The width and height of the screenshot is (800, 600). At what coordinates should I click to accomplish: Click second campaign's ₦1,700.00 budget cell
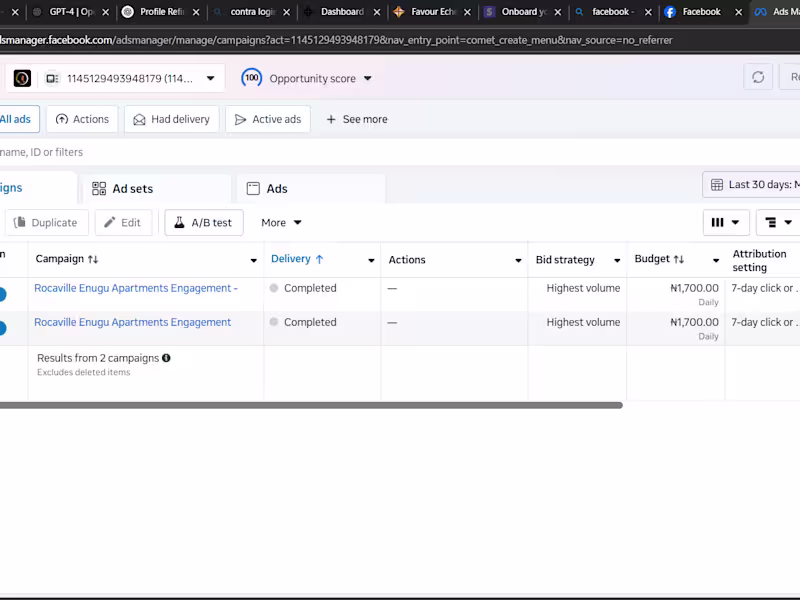(694, 322)
